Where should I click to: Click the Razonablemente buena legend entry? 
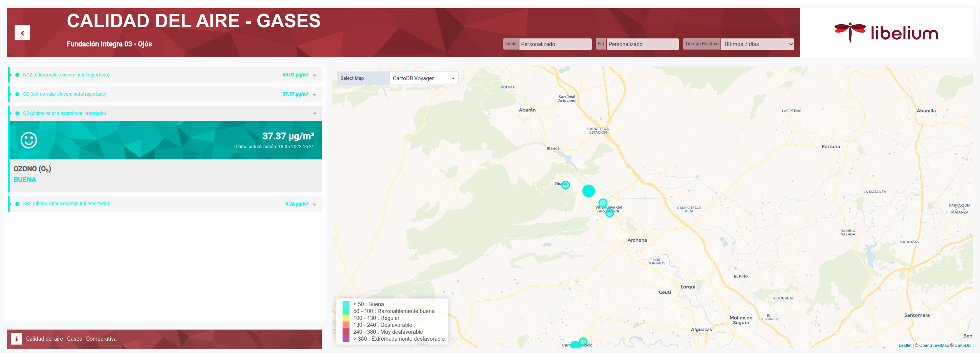click(x=394, y=311)
